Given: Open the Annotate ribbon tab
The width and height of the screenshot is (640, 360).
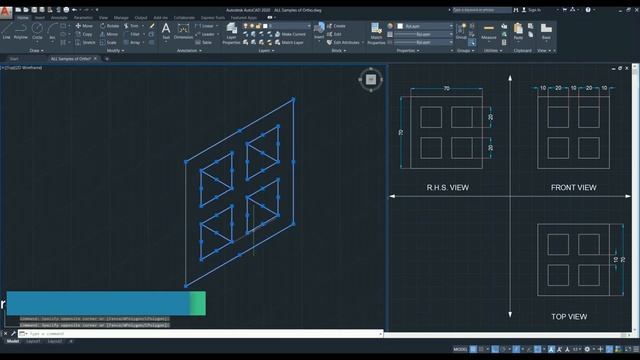Looking at the screenshot, I should 59,18.
